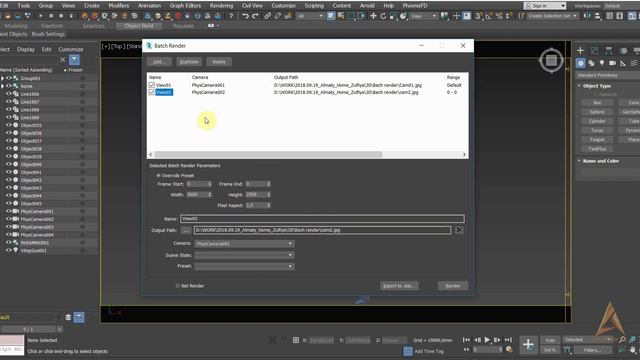Click the viewport navigation ViewCube

tap(551, 60)
